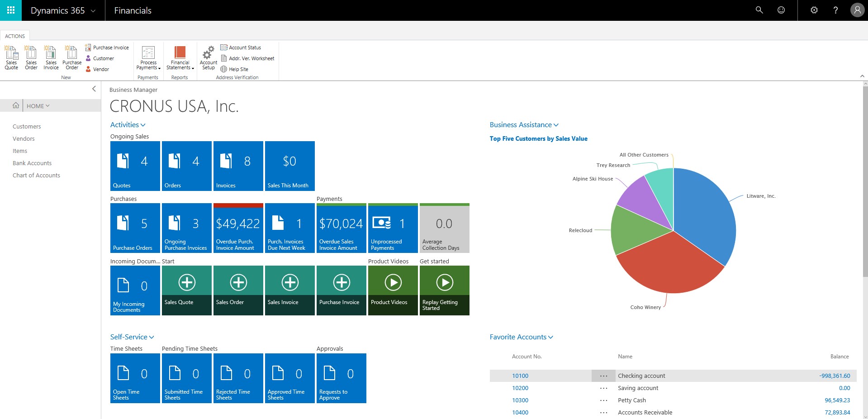Viewport: 868px width, 419px height.
Task: Open Addr. Ver. Worksheet
Action: pos(247,58)
